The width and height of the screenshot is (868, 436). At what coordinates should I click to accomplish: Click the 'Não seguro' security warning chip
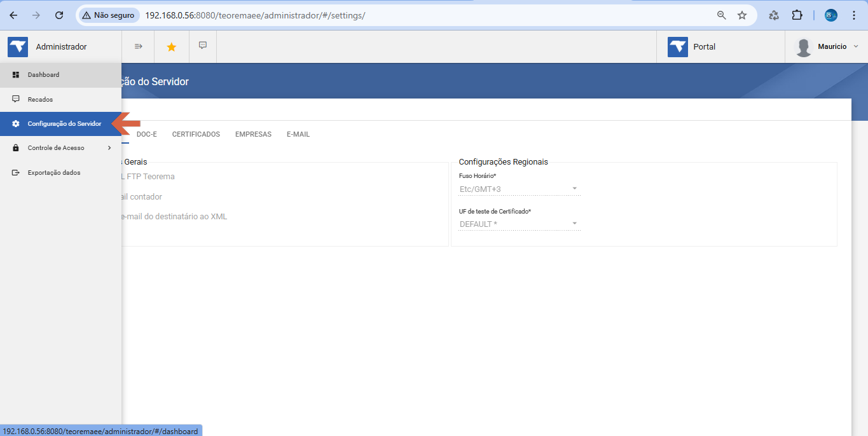click(108, 15)
